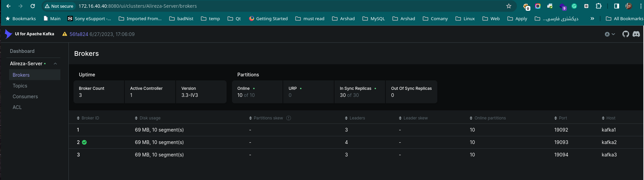This screenshot has height=180, width=644.
Task: Click the UI for Apache Kafka logo
Action: coord(30,34)
